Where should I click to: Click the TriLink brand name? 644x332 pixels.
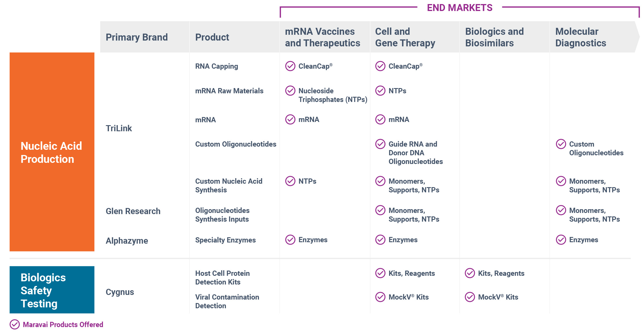point(119,128)
